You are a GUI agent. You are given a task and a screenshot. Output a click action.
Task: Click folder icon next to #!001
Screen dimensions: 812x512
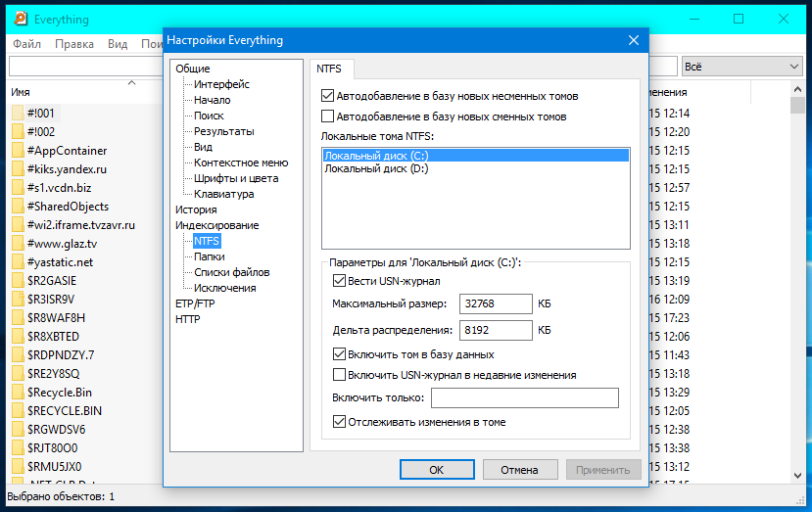click(18, 113)
